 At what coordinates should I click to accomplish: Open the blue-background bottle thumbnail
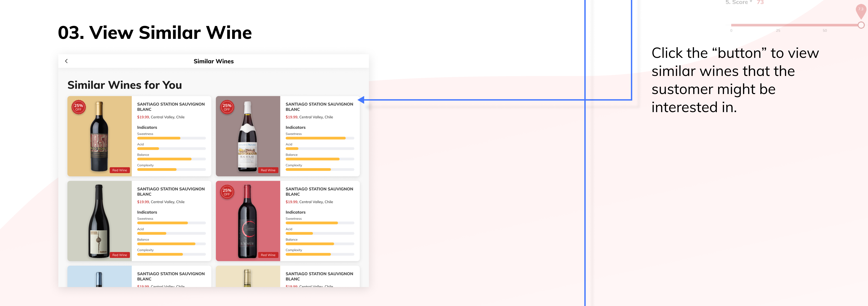pos(99,276)
